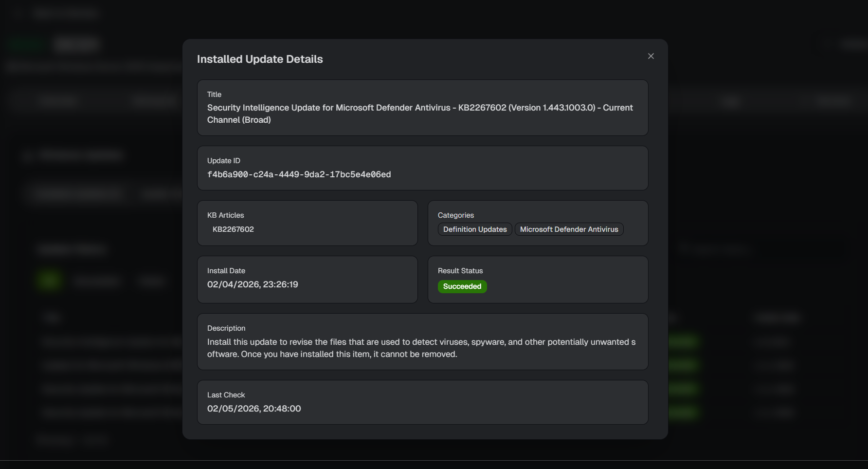
Task: Click the Last Check value 02/05/2026, 20:48:00
Action: point(254,409)
